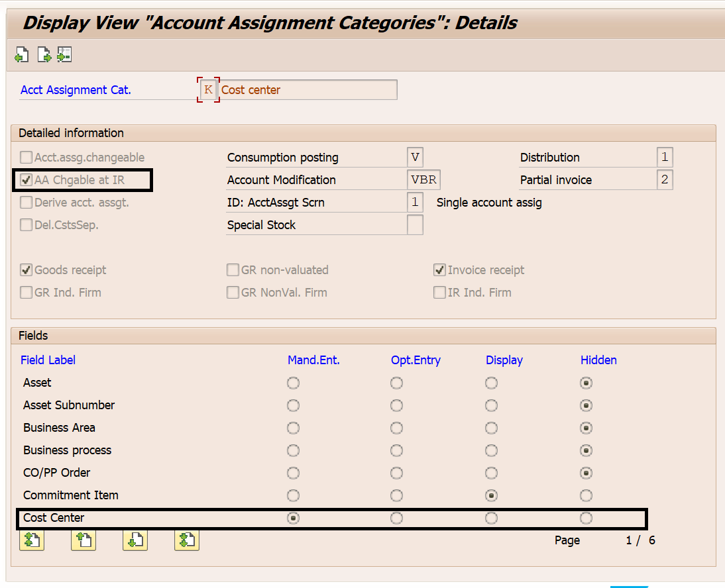Click the Other entry toolbar icon
The image size is (725, 588).
point(64,55)
